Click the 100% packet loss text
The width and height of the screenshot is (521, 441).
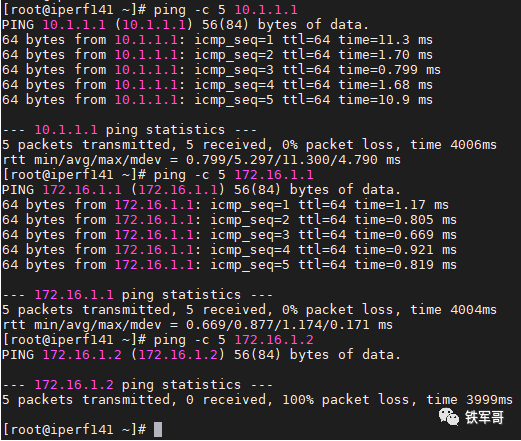coord(346,399)
